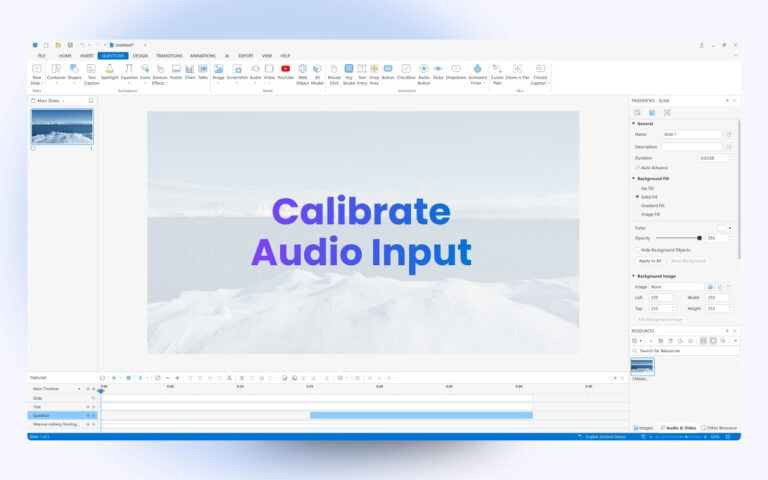The width and height of the screenshot is (768, 480).
Task: Insert a Container annotation
Action: (56, 72)
